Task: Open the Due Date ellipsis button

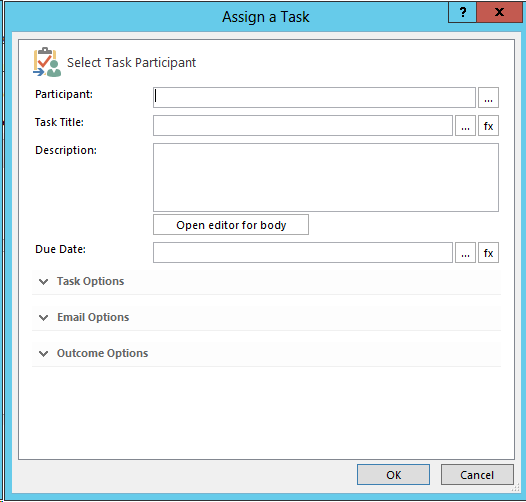Action: coord(465,253)
